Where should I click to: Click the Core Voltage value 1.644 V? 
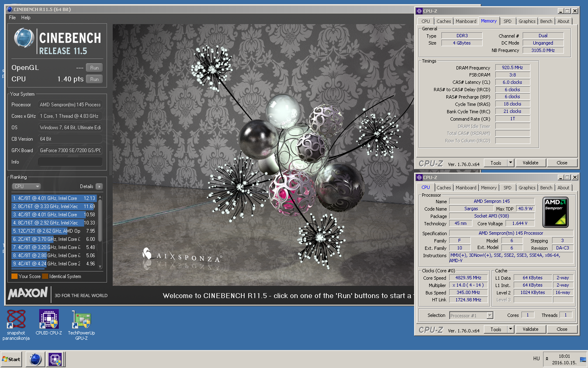519,223
